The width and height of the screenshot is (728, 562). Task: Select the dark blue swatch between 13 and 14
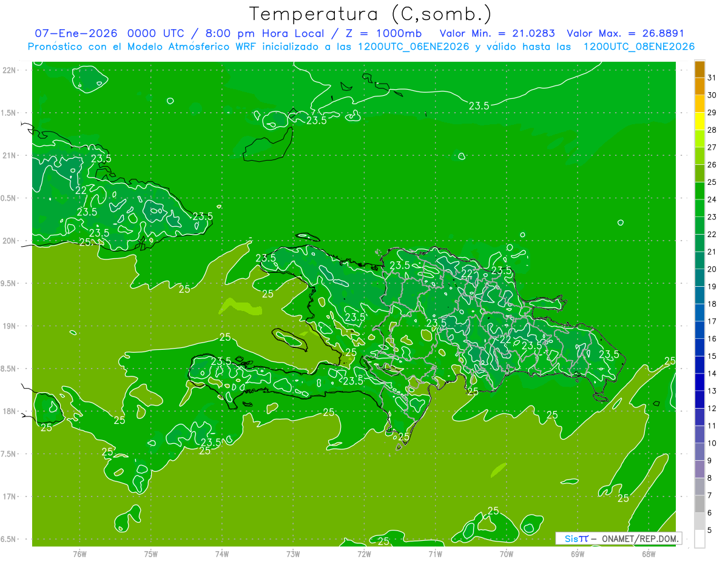(699, 383)
